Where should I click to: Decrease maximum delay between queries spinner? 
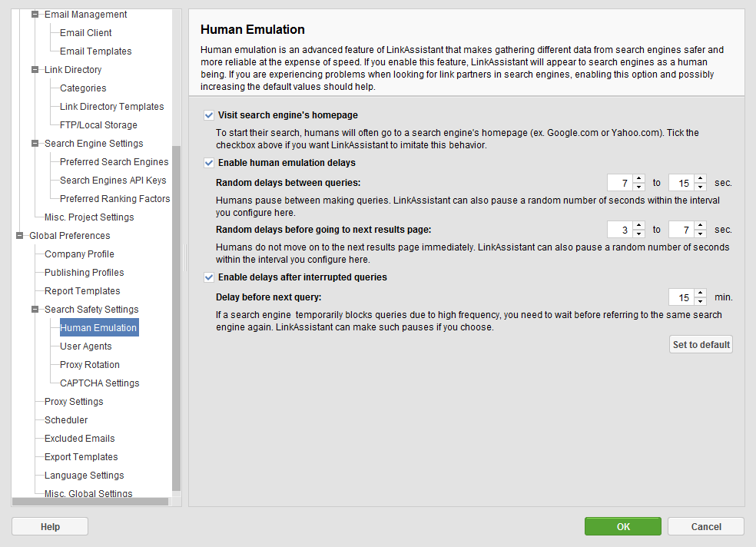point(701,187)
